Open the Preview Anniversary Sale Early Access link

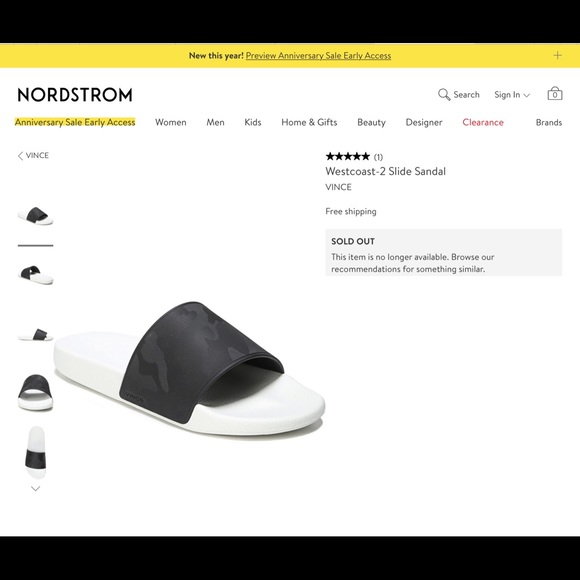[318, 55]
